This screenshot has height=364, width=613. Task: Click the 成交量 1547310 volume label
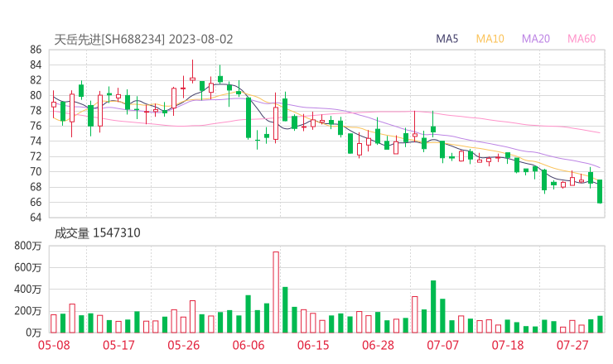point(97,233)
